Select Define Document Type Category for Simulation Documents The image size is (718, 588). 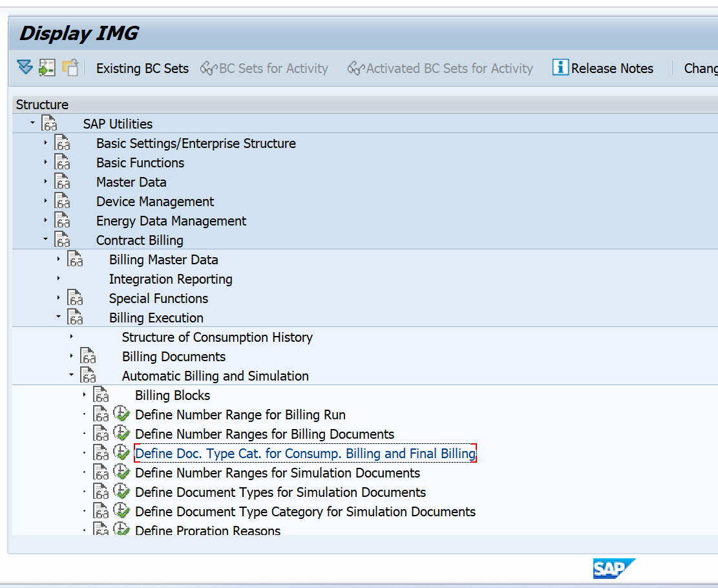tap(306, 512)
